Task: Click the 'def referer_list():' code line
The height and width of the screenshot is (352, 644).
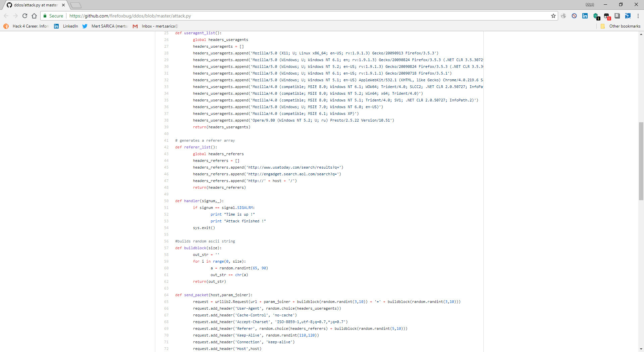Action: tap(196, 147)
